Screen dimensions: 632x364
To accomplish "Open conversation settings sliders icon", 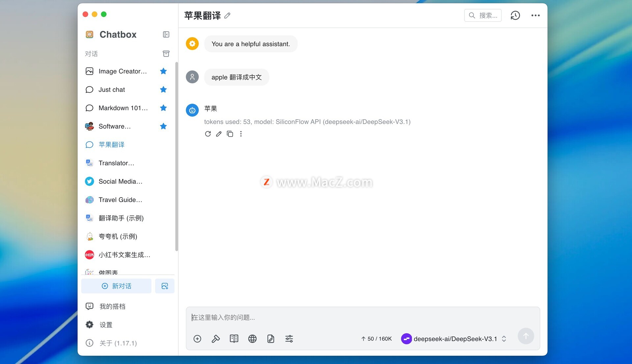I will coord(289,339).
